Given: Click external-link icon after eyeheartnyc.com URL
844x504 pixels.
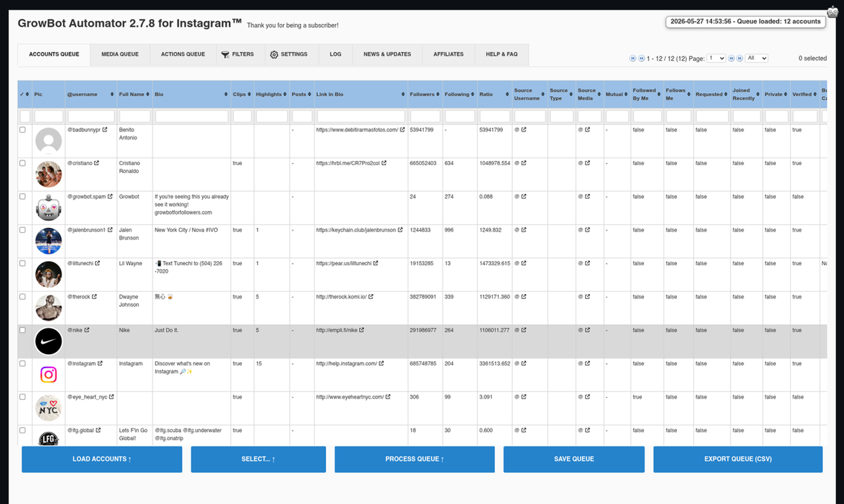Looking at the screenshot, I should [388, 397].
